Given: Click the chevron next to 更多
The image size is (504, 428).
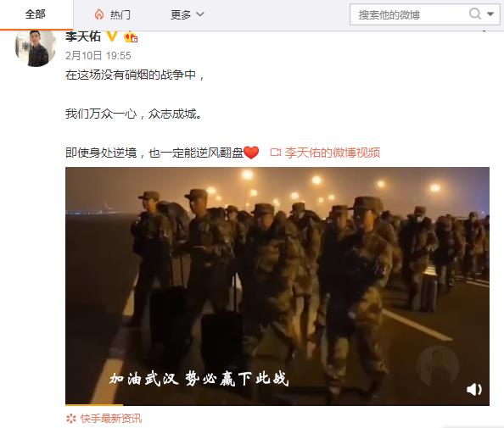Looking at the screenshot, I should (x=200, y=14).
